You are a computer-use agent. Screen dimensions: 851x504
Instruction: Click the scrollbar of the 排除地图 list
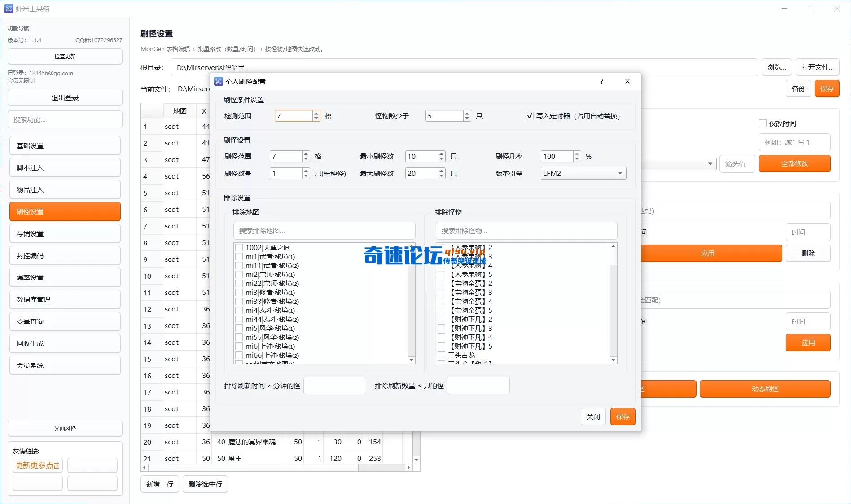pos(411,301)
